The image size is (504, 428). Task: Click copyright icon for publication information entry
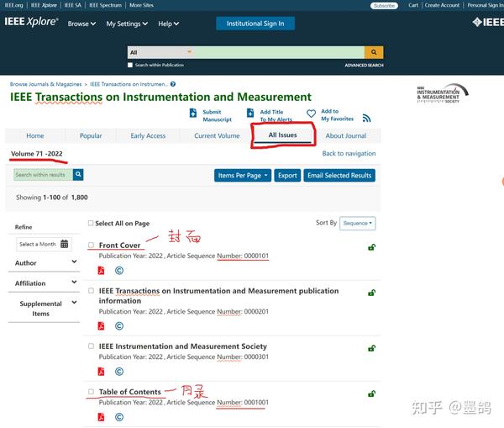click(119, 326)
